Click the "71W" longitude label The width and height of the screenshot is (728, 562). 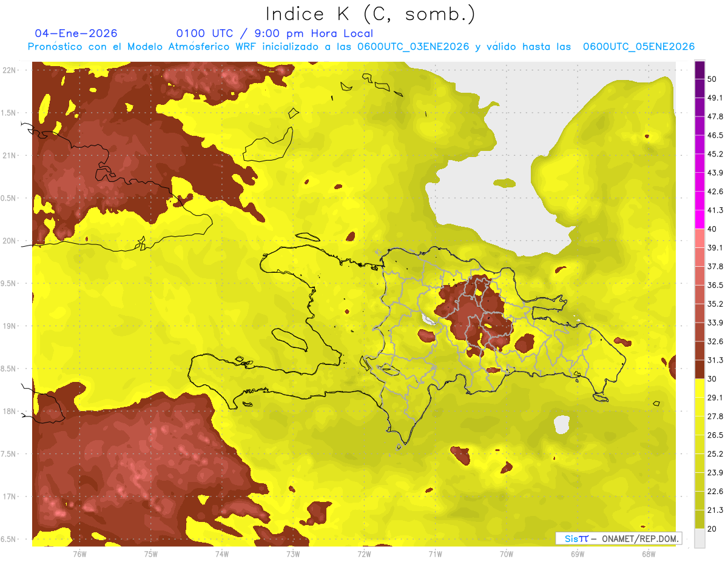435,554
